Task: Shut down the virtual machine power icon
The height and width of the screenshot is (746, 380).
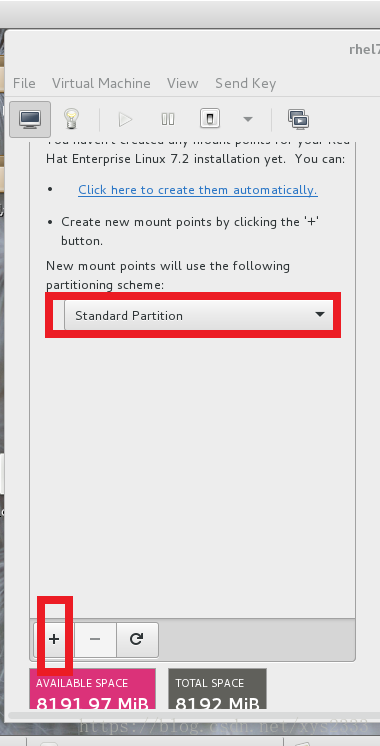Action: (x=210, y=119)
